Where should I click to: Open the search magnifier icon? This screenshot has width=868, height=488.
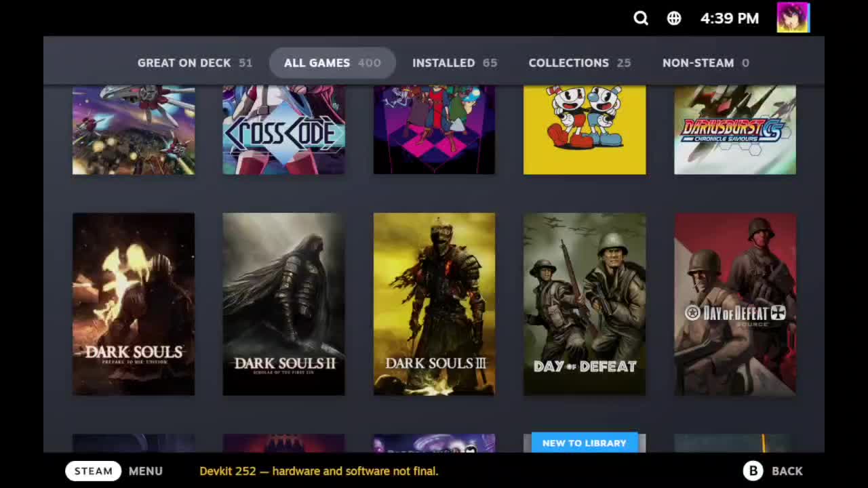pyautogui.click(x=641, y=18)
